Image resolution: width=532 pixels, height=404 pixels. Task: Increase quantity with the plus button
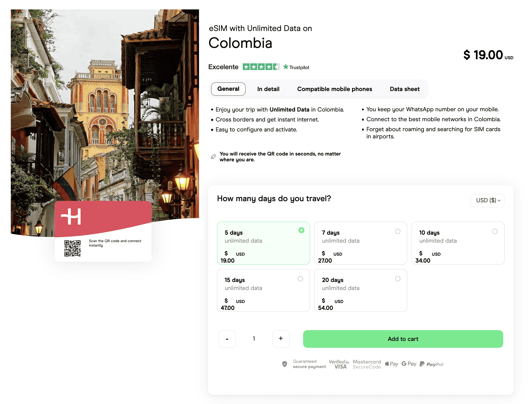click(x=281, y=339)
